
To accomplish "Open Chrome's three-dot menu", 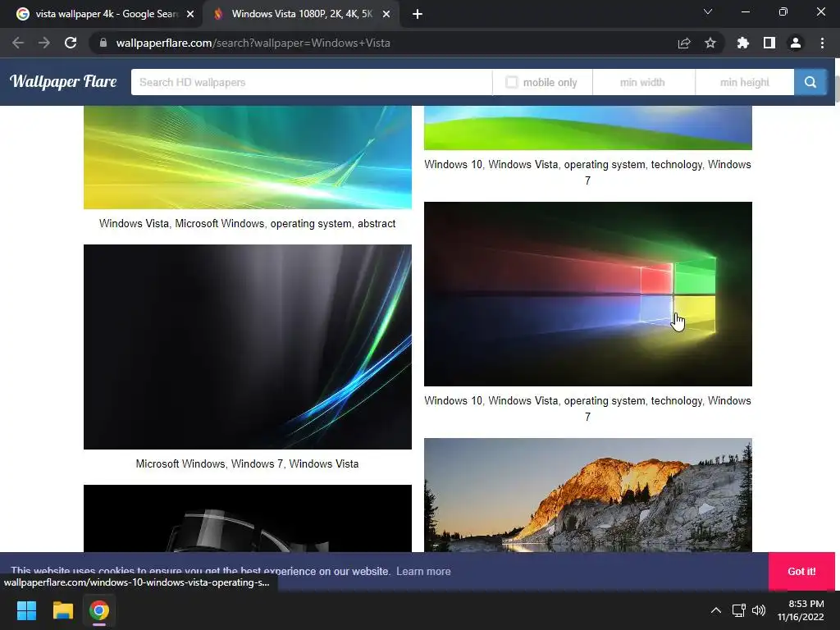I will click(x=822, y=43).
